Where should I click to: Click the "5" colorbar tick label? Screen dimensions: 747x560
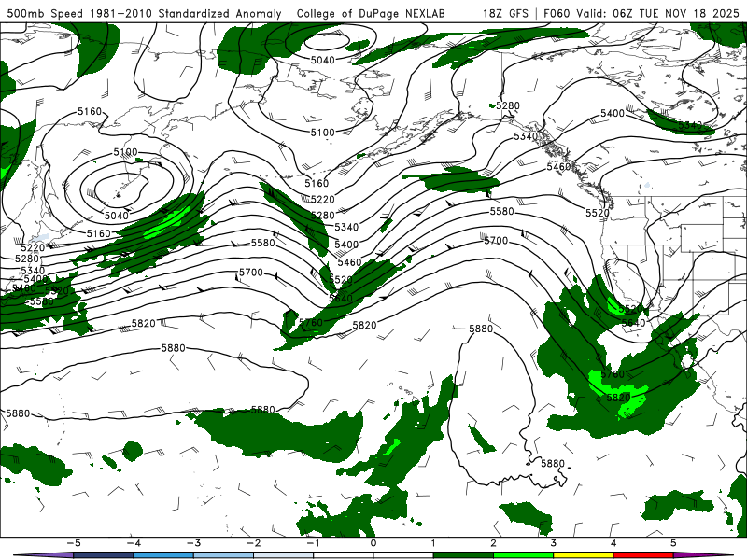[673, 543]
